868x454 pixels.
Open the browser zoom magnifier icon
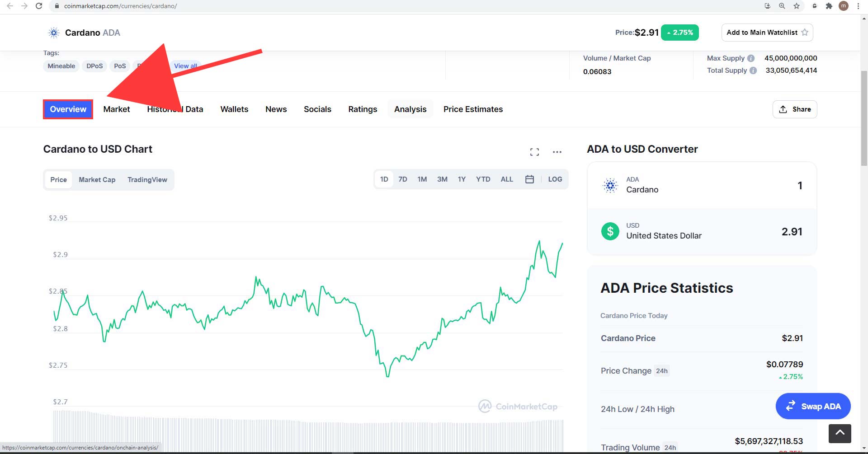(782, 6)
